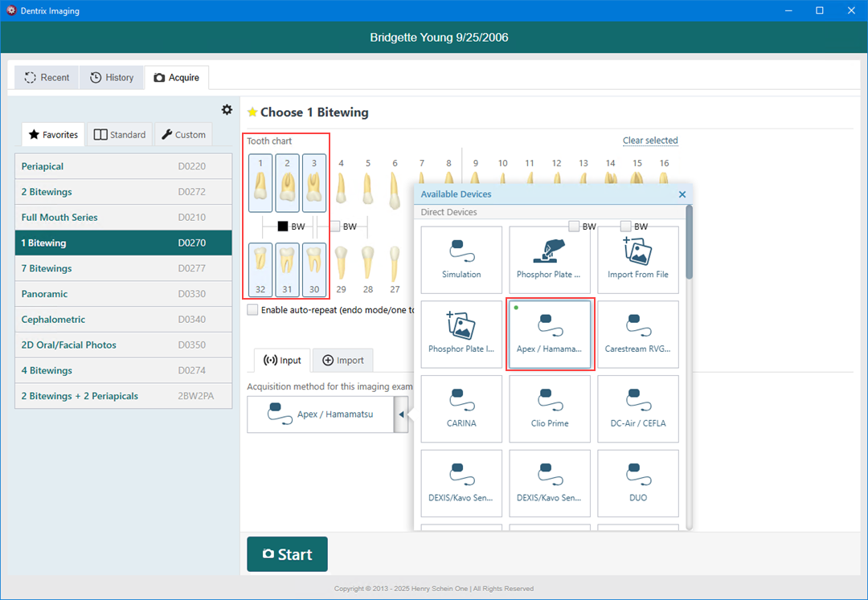
Task: Select the Carestream RVG sensor
Action: pos(637,334)
